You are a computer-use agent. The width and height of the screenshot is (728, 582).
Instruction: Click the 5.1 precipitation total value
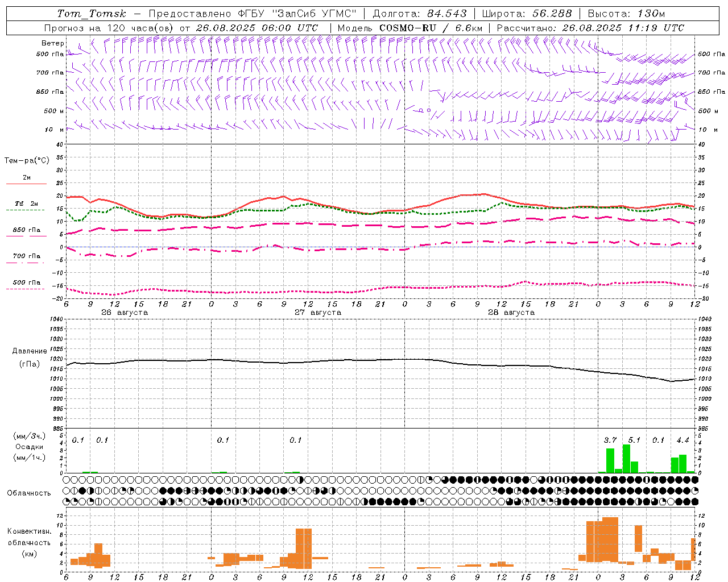coord(634,440)
